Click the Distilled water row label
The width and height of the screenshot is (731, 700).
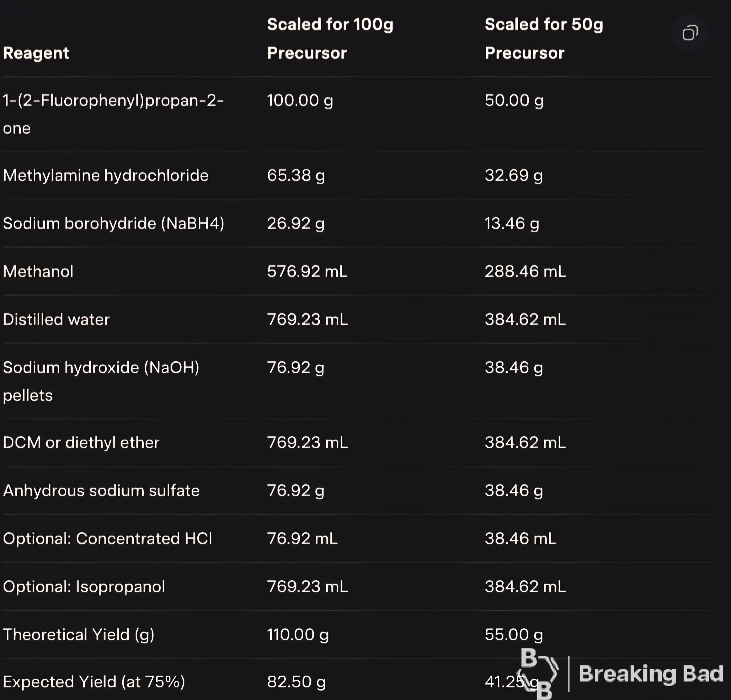56,319
